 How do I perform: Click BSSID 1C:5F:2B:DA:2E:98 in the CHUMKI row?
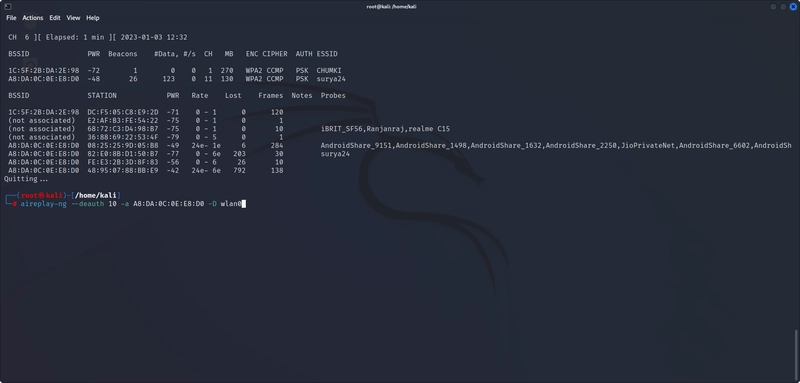[44, 70]
